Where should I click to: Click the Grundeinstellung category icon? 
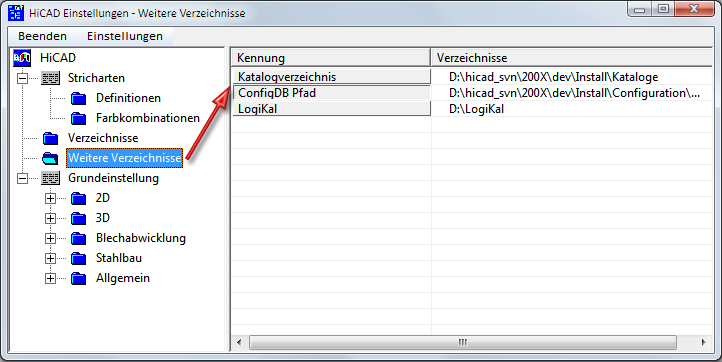pos(50,178)
